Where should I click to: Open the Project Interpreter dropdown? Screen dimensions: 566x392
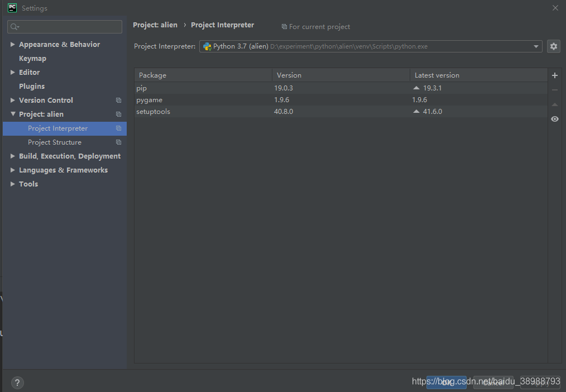pyautogui.click(x=535, y=46)
